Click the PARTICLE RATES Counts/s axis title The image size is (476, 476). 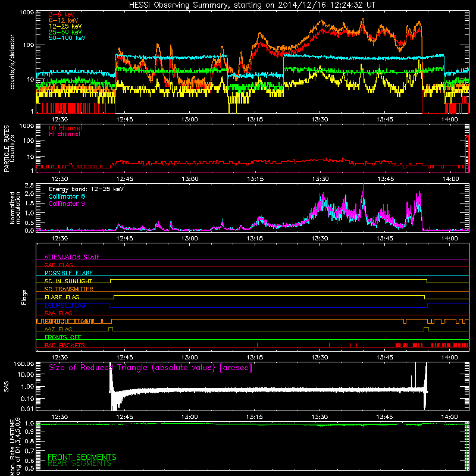click(x=10, y=149)
